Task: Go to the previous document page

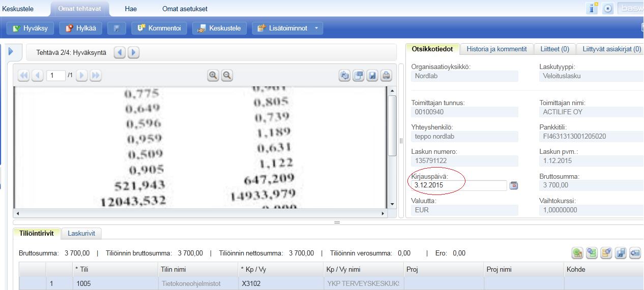Action: [x=37, y=76]
